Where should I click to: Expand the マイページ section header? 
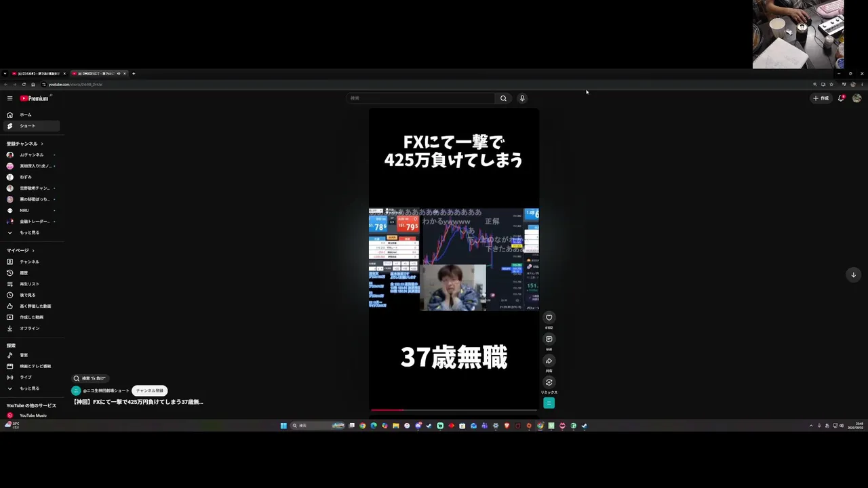(20, 251)
